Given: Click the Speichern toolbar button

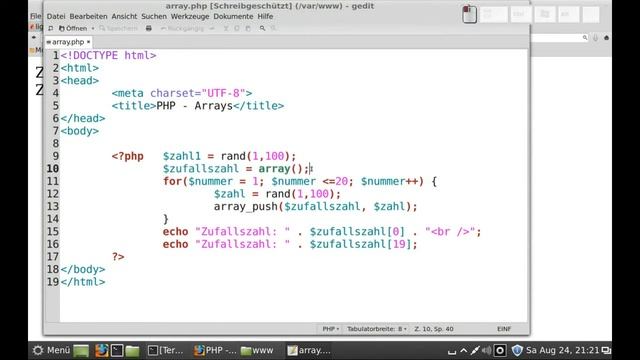Looking at the screenshot, I should coord(119,29).
